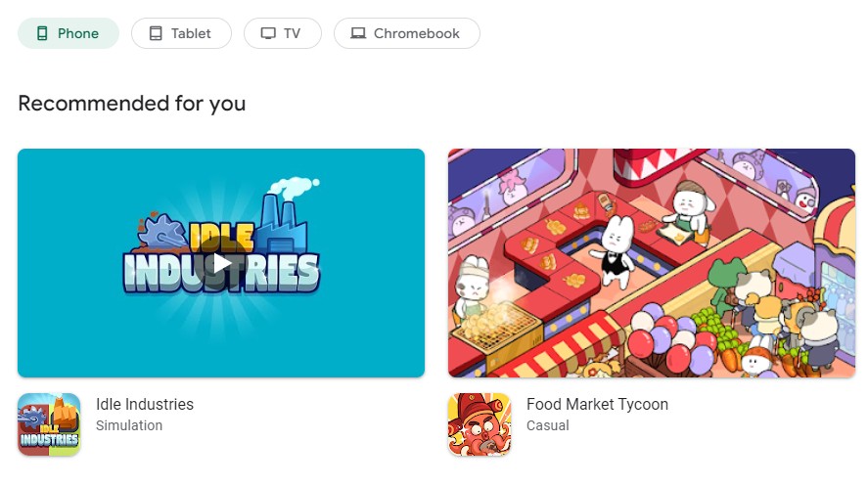Image resolution: width=868 pixels, height=486 pixels.
Task: Click the Recommended for you heading
Action: (132, 104)
